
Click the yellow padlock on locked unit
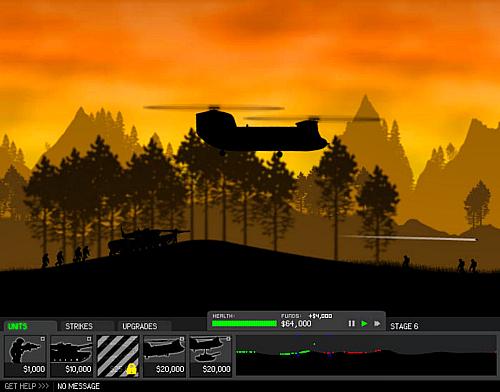pyautogui.click(x=132, y=369)
